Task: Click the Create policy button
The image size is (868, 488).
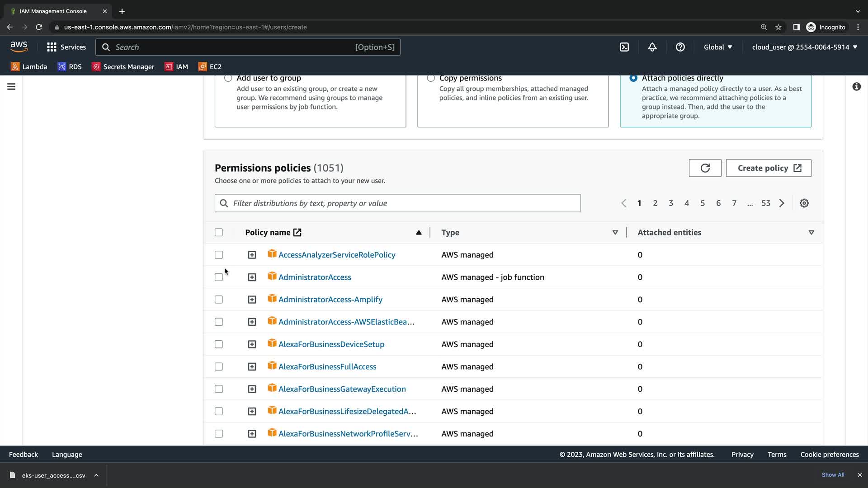Action: (x=768, y=168)
